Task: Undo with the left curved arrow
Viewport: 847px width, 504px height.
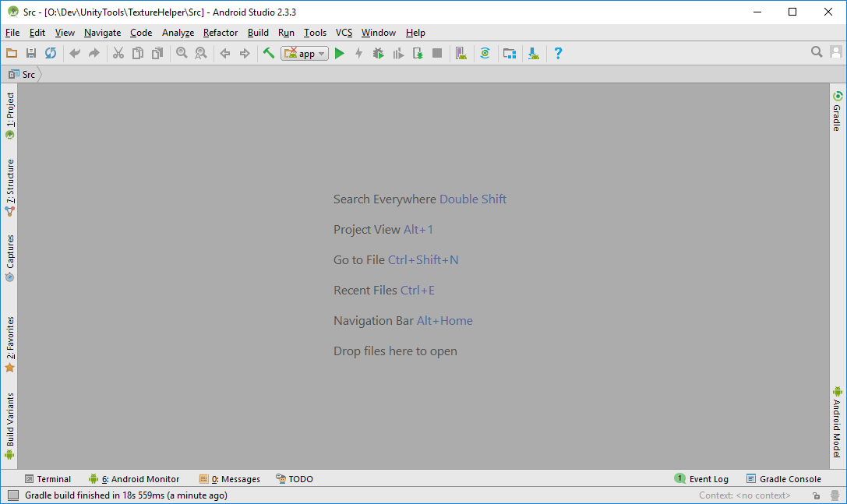Action: tap(75, 53)
